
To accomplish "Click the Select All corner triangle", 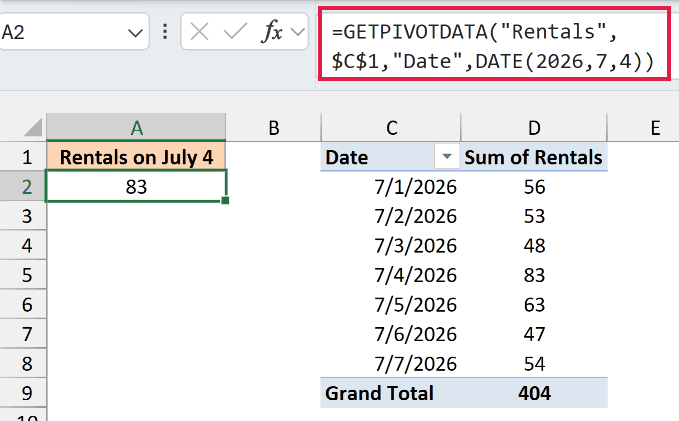I will [x=34, y=127].
